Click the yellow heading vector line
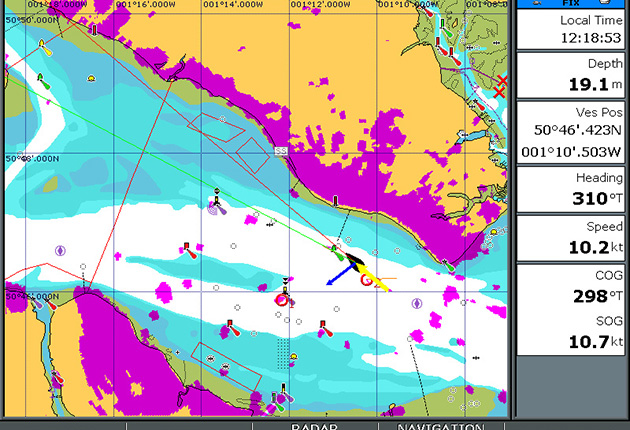The image size is (630, 430). click(374, 278)
